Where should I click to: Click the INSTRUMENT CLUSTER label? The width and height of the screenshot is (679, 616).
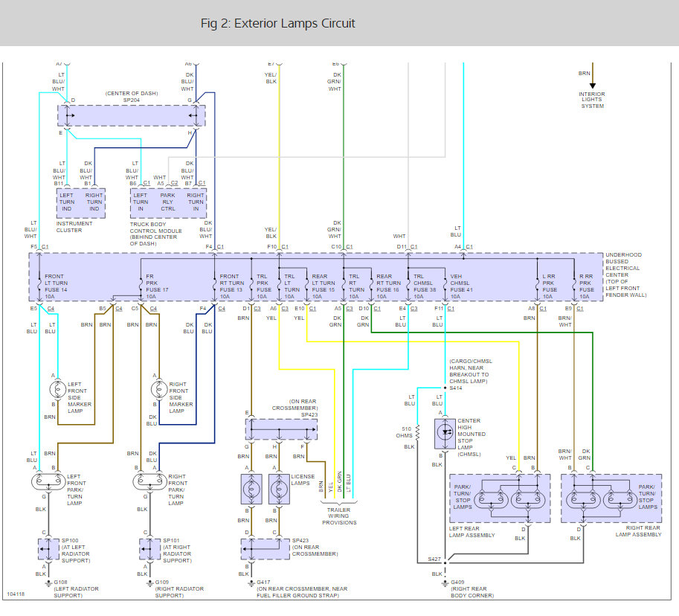(74, 227)
